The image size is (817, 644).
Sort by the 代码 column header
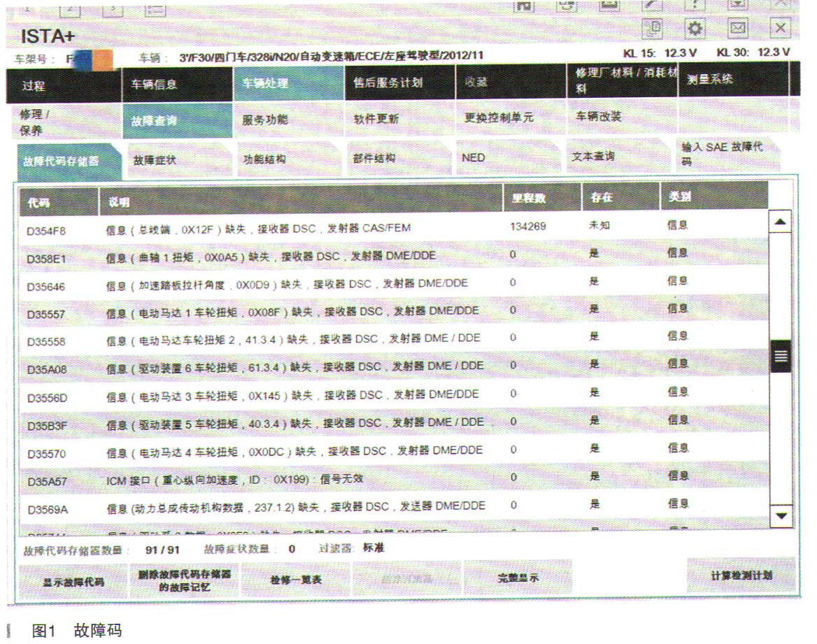(58, 201)
